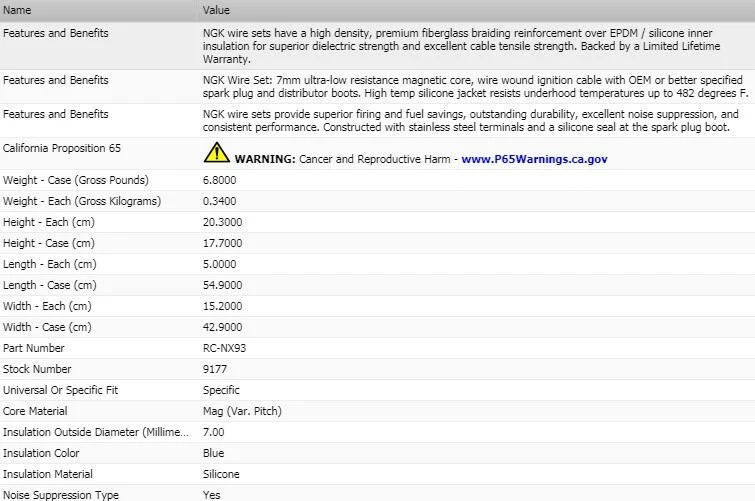Image resolution: width=755 pixels, height=501 pixels.
Task: Click the Insulation Color label
Action: 41,453
